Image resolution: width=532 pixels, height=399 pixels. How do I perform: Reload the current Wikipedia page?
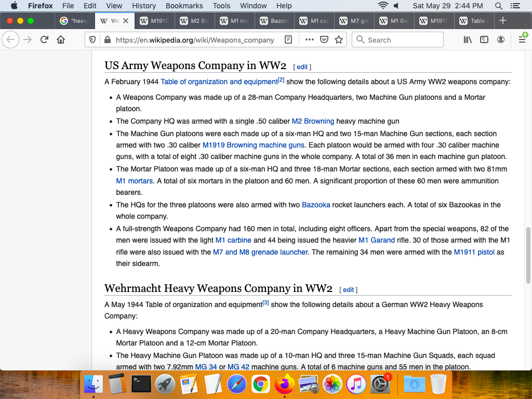tap(44, 40)
